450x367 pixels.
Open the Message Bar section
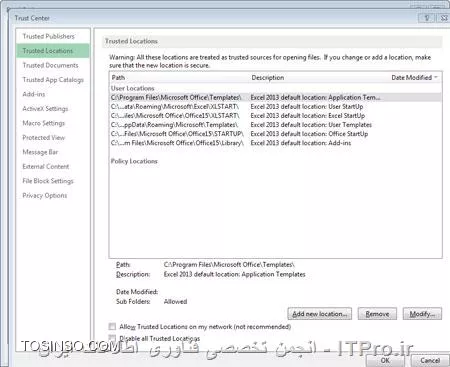click(x=40, y=152)
